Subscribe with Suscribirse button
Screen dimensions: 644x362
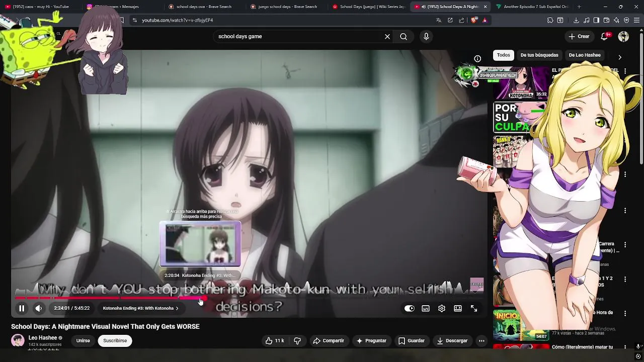point(115,340)
